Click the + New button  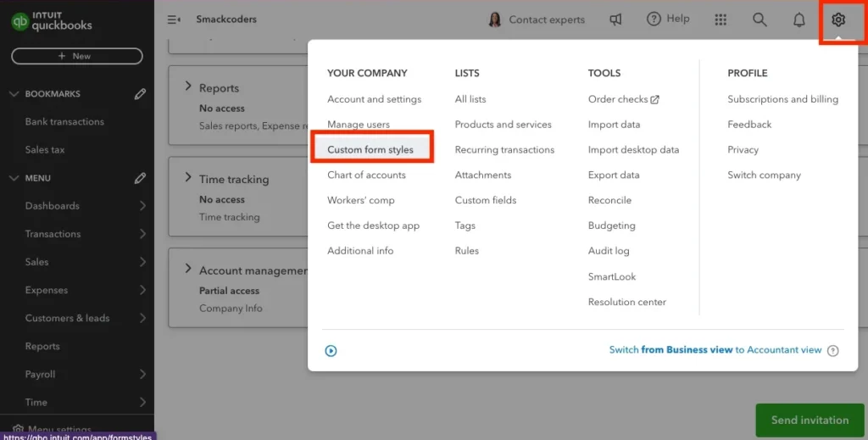pyautogui.click(x=77, y=56)
